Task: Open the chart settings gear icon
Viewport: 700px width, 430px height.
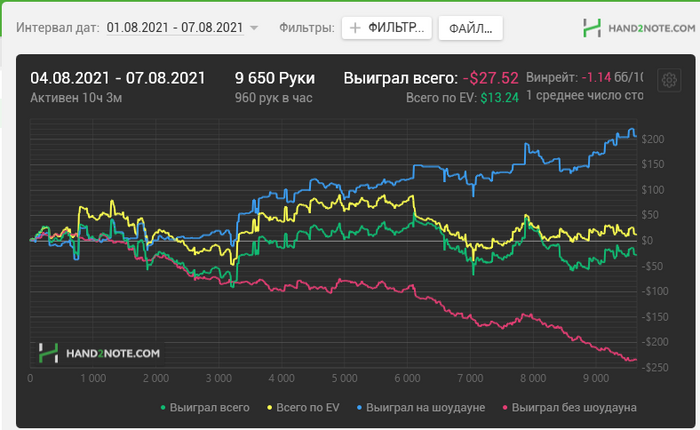Action: click(x=669, y=80)
